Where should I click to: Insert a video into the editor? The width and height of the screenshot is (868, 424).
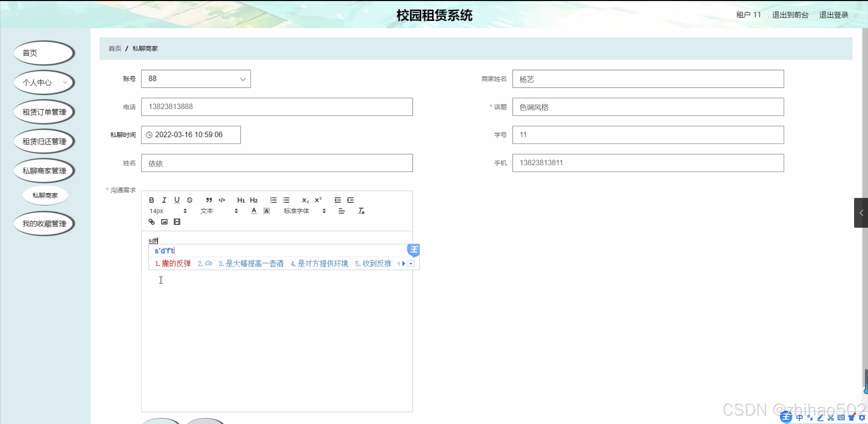coord(177,222)
